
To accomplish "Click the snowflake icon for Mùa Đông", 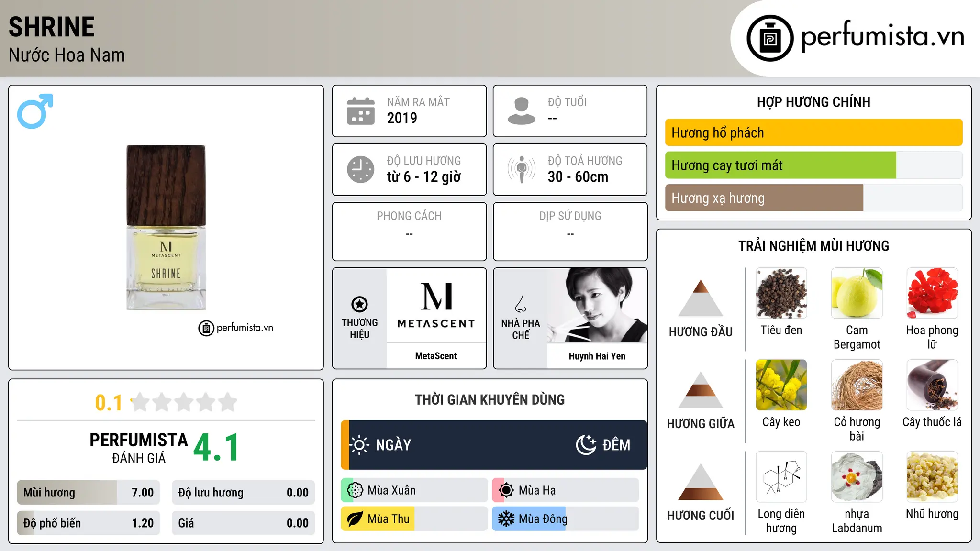I will [506, 519].
